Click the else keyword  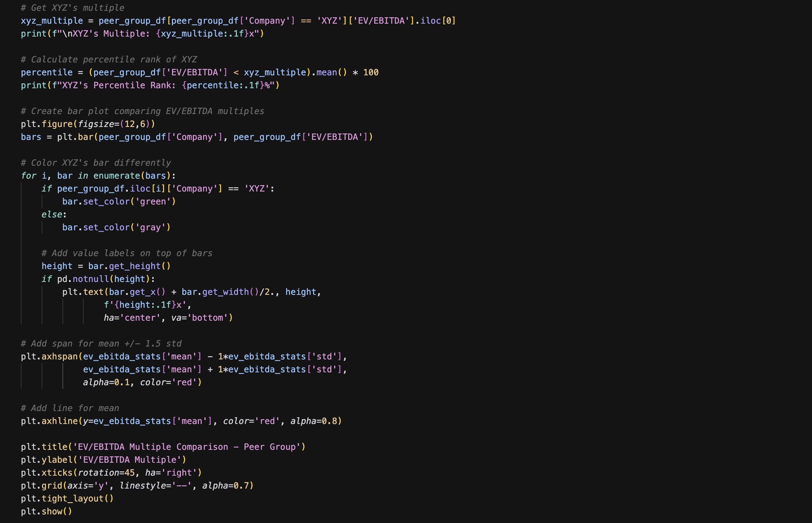[x=52, y=215]
